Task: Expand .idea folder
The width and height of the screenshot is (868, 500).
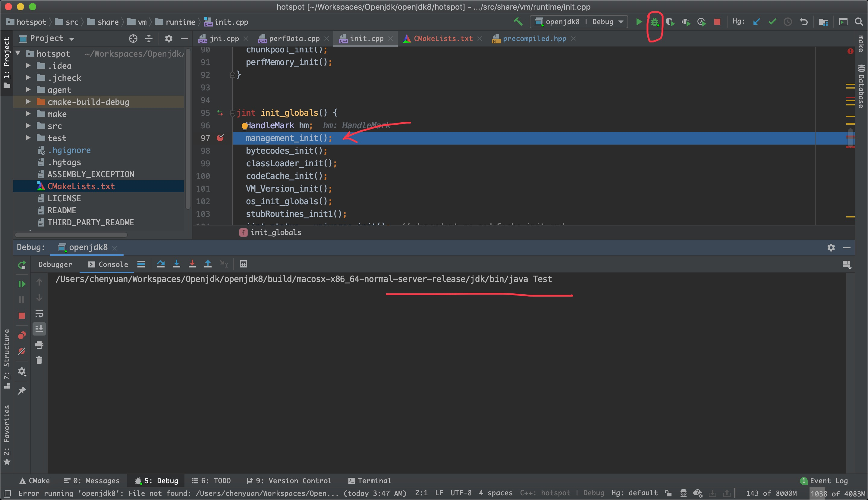Action: pyautogui.click(x=29, y=66)
